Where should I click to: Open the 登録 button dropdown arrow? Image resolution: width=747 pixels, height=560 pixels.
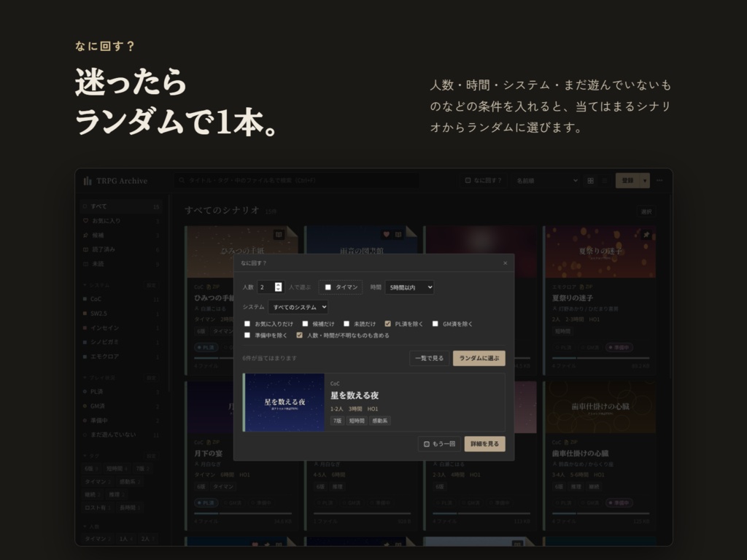pyautogui.click(x=645, y=181)
